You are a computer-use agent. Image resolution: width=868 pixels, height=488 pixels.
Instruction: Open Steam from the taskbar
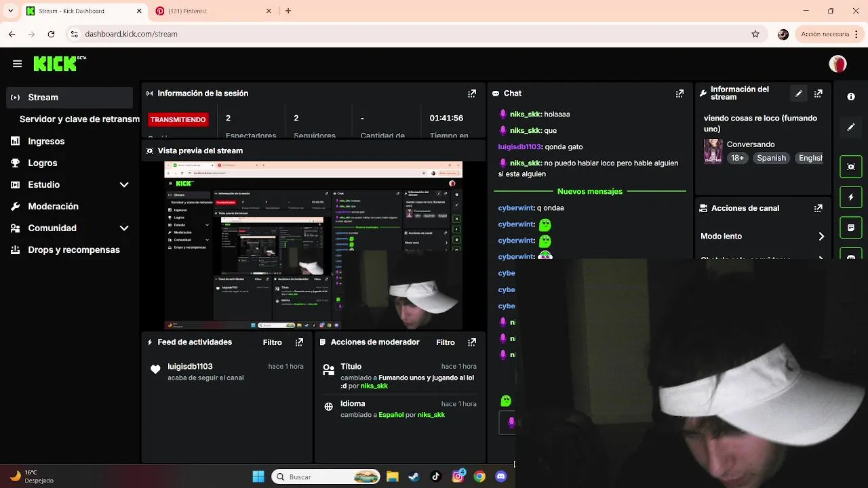click(414, 476)
